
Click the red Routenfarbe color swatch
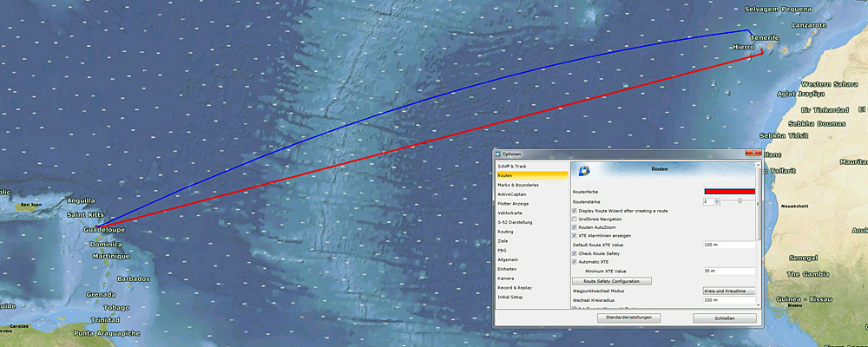pyautogui.click(x=728, y=191)
